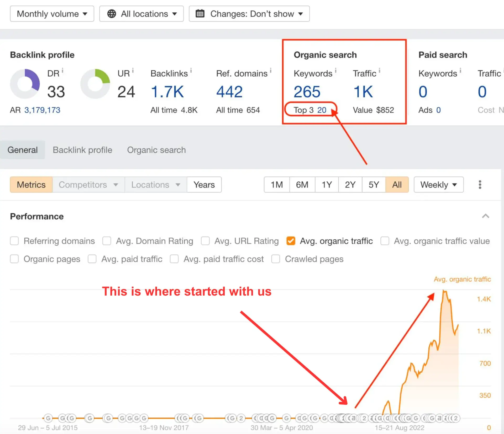Click the UR info icon

[133, 71]
